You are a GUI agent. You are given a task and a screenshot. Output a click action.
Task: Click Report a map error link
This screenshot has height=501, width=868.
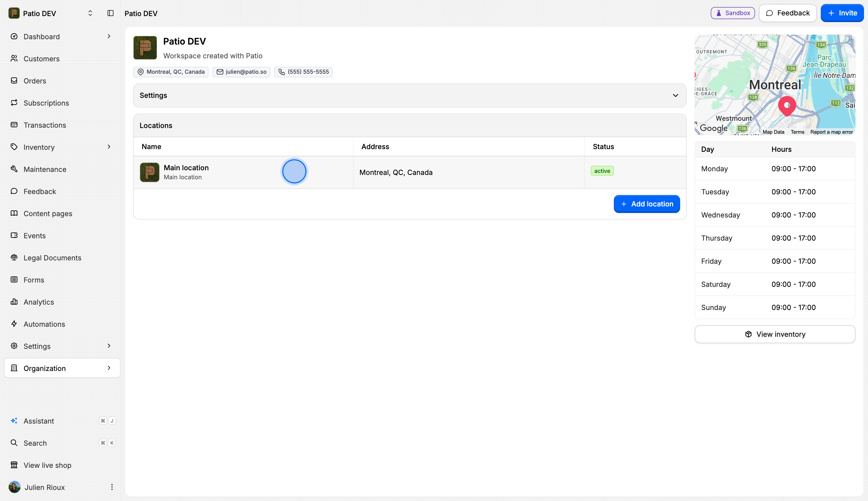pos(831,132)
